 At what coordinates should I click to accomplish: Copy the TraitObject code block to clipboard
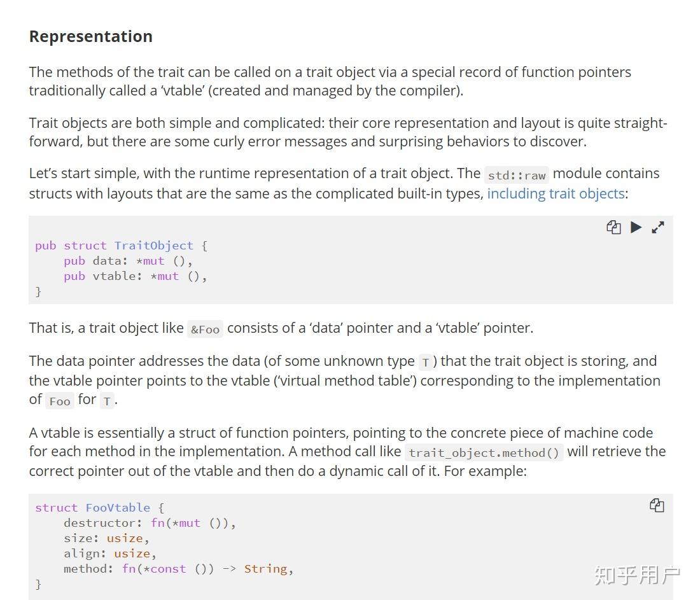(x=613, y=227)
